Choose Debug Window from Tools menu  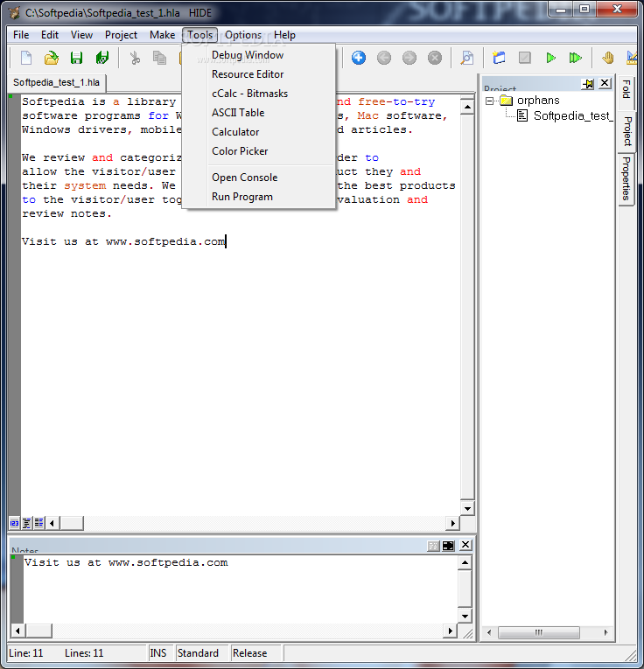pyautogui.click(x=259, y=55)
